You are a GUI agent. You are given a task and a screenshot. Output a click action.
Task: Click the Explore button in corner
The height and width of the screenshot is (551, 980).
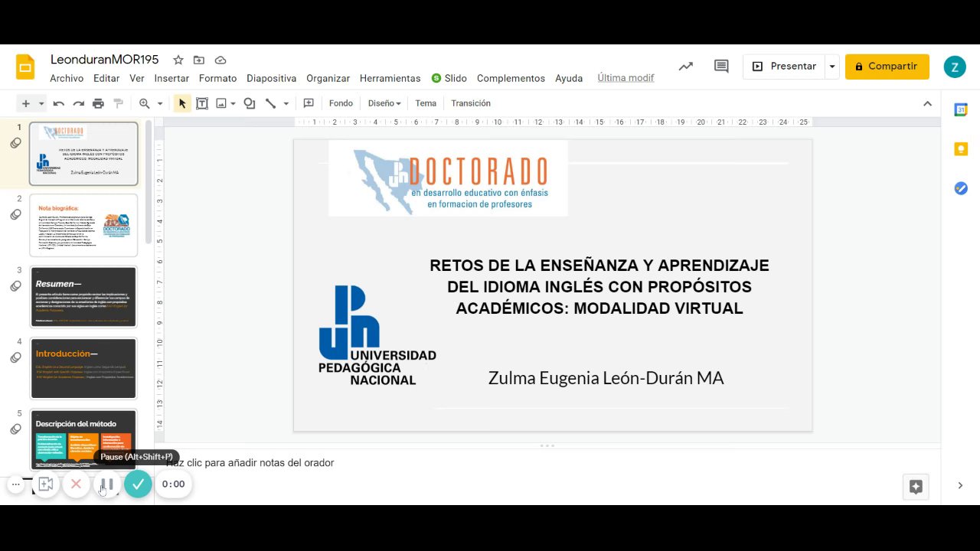[x=916, y=487]
